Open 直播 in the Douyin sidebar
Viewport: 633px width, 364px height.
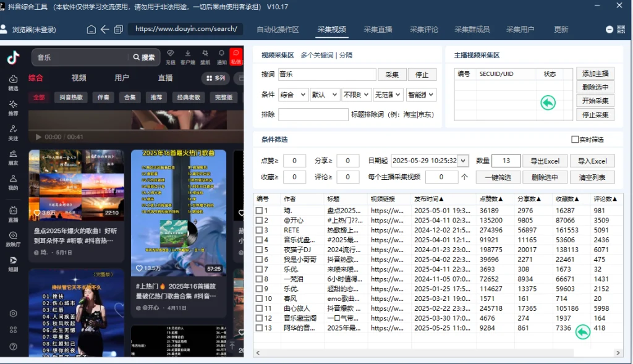click(14, 214)
